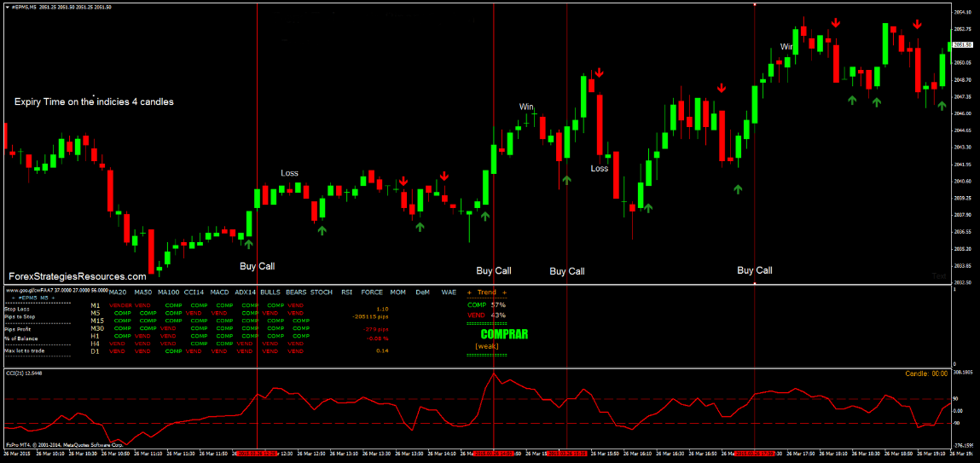Click the ForexStrategiesResources.com label
The image size is (980, 463).
(77, 275)
